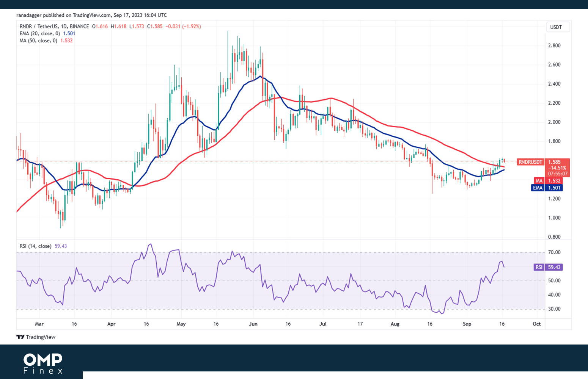Screen dimensions: 588x379
Task: Click the Oct date label on time axis
Action: [537, 324]
